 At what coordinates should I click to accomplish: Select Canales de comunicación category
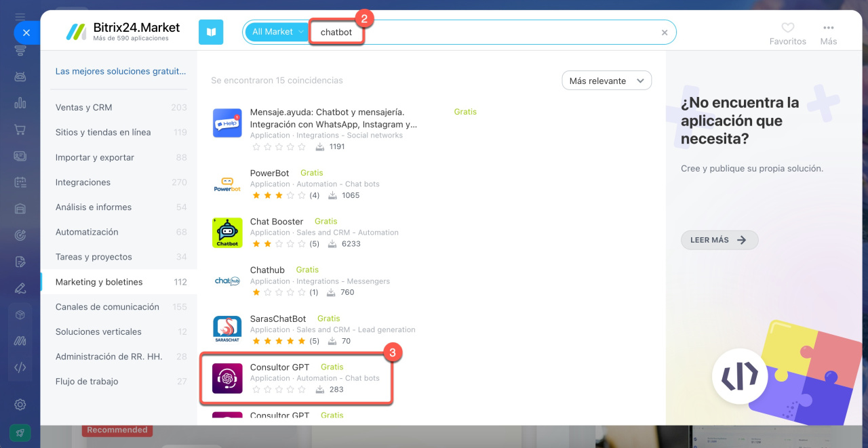[x=119, y=306]
